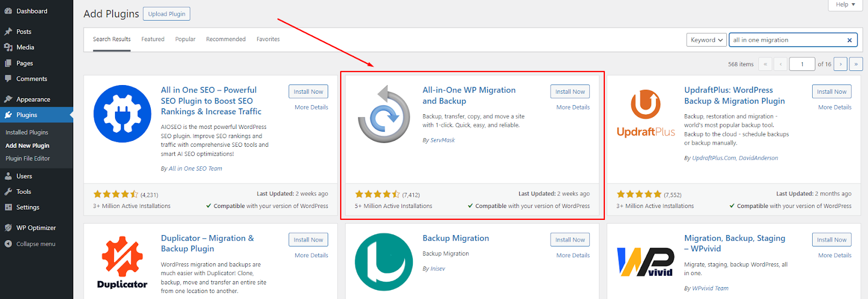
Task: Click the All-in-One WP Migration logo
Action: click(x=384, y=114)
